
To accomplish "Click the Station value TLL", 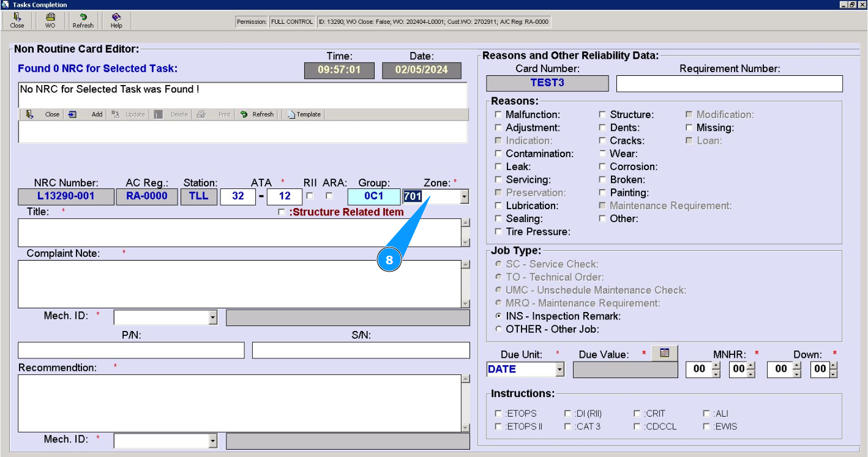I will click(x=199, y=197).
